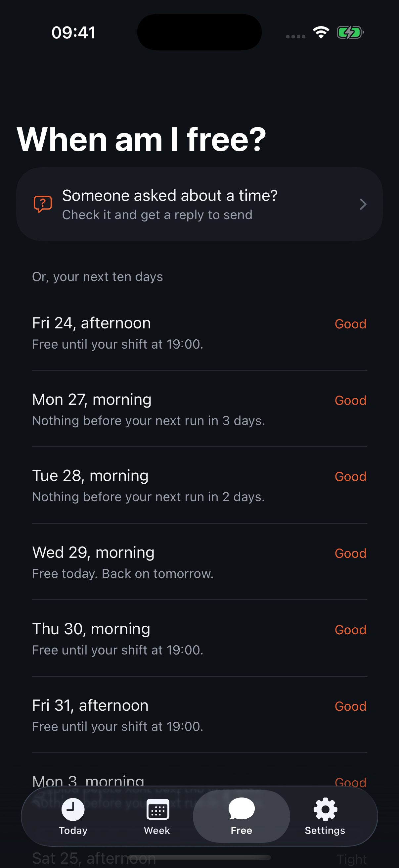Tap Good label for Tue 28
399x868 pixels.
click(350, 477)
